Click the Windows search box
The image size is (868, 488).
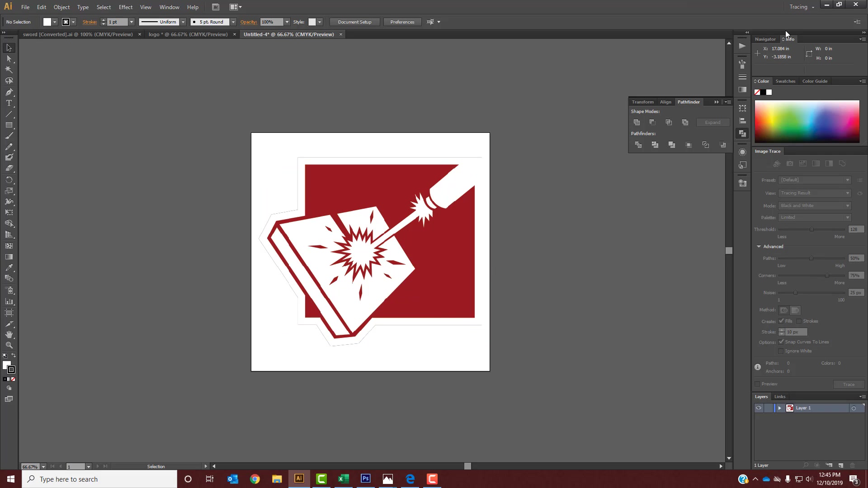coord(99,479)
